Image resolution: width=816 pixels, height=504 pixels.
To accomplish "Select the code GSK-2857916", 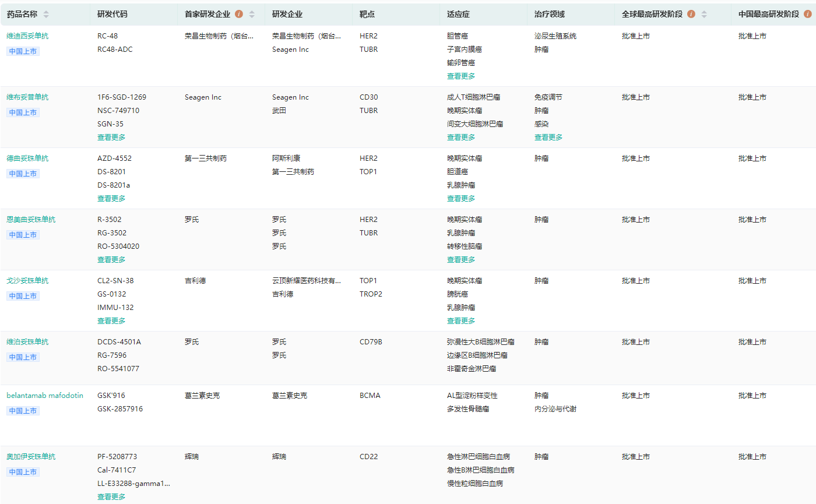I will 120,409.
